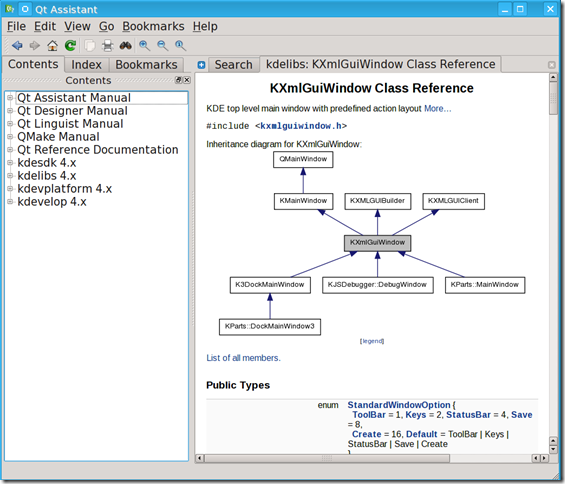The height and width of the screenshot is (484, 565).
Task: Open the Bookmarks menu
Action: [x=153, y=26]
